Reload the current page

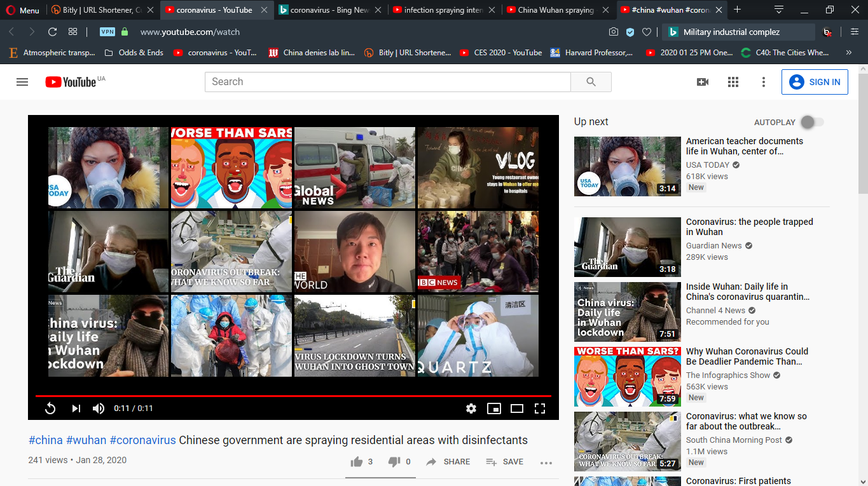point(53,32)
